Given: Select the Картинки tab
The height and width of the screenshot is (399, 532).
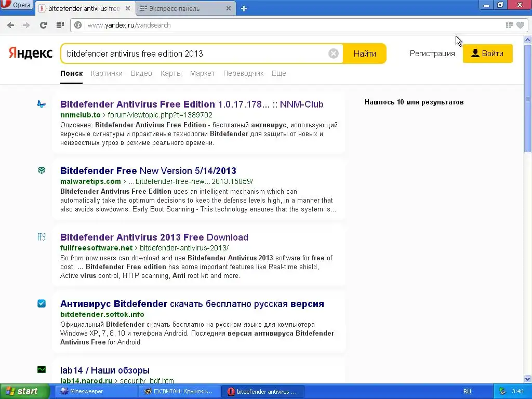Looking at the screenshot, I should click(x=107, y=73).
